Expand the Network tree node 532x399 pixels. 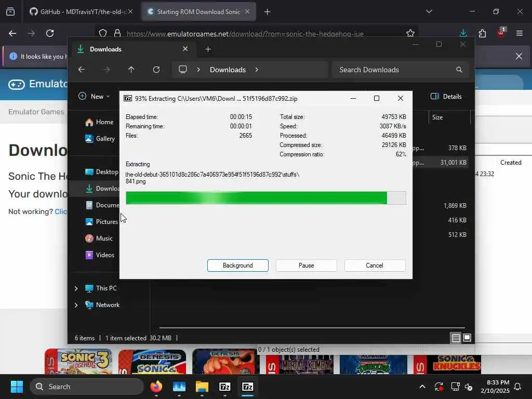pos(76,305)
